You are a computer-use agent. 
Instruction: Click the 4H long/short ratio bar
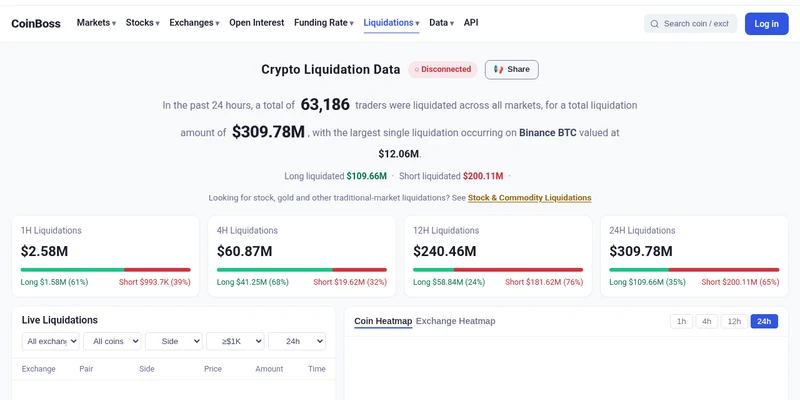click(302, 270)
